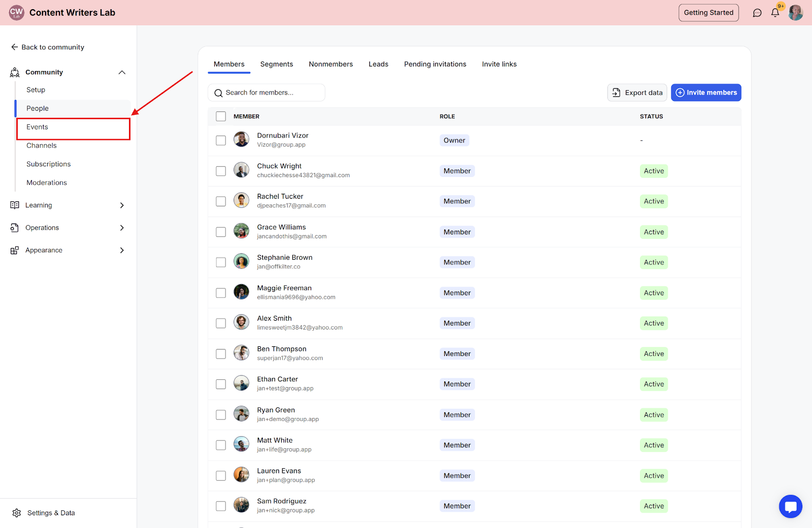The width and height of the screenshot is (812, 528).
Task: Select Ryan Green's checkbox
Action: [x=221, y=415]
